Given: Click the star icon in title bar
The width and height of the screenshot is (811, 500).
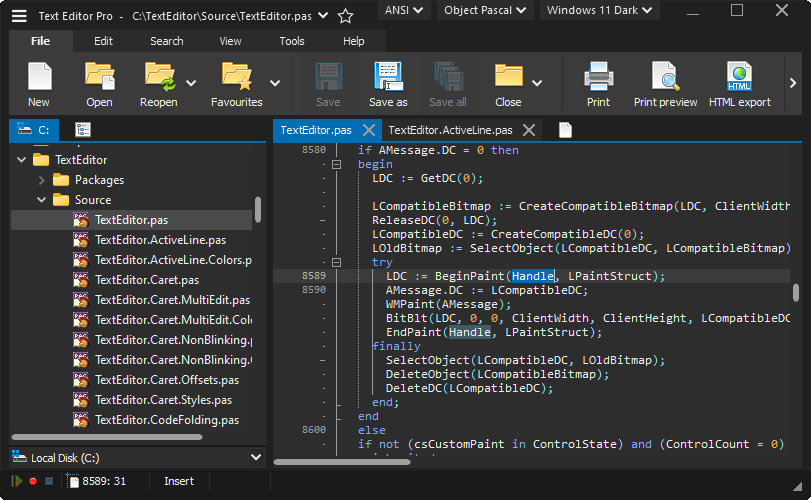Looking at the screenshot, I should [345, 16].
